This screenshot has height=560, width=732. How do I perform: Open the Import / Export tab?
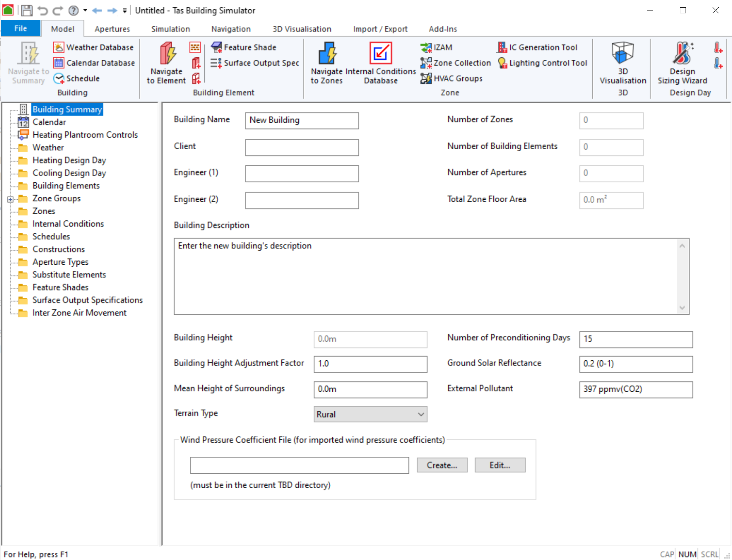coord(380,29)
